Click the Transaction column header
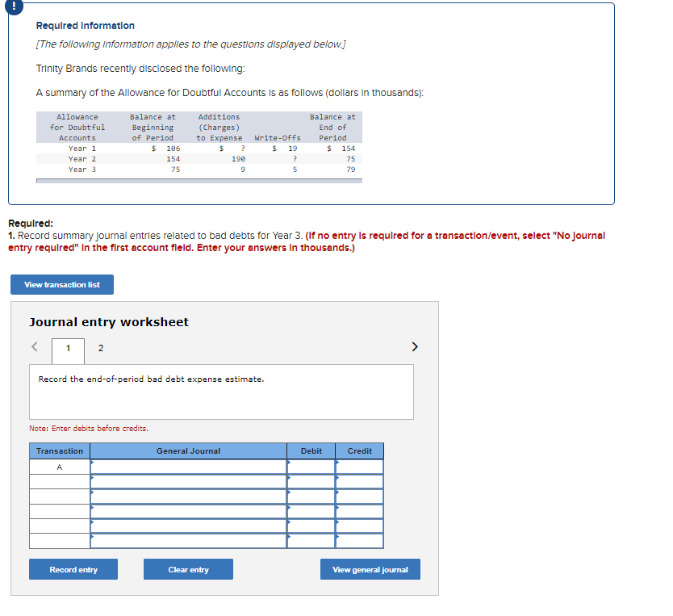This screenshot has width=673, height=616. [60, 450]
